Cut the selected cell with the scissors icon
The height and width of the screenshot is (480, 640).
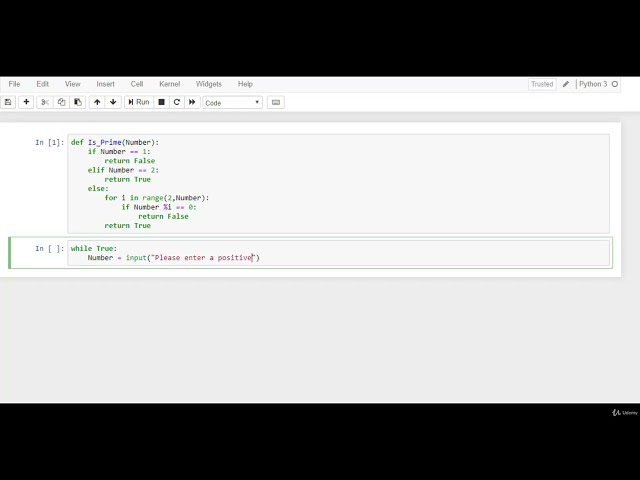[45, 102]
